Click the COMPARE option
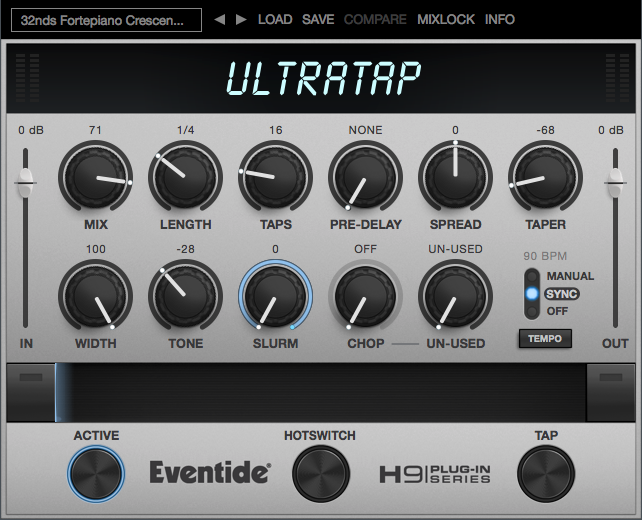 click(375, 19)
